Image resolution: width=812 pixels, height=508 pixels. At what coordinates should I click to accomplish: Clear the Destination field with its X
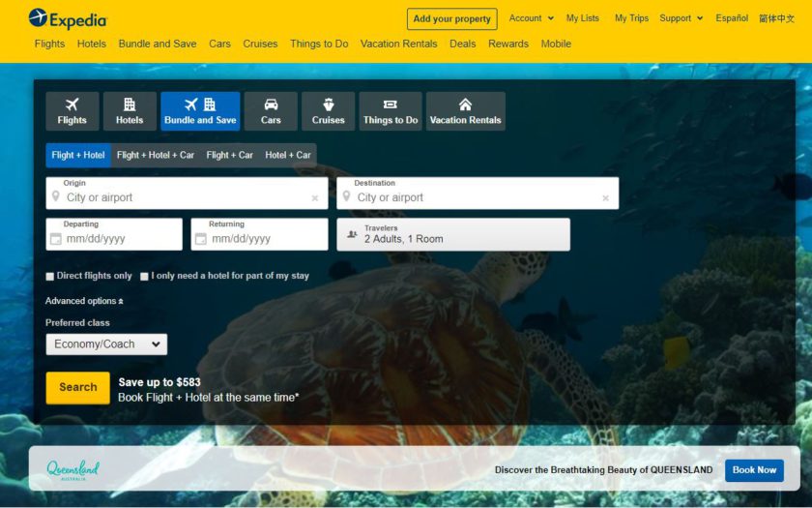tap(605, 198)
